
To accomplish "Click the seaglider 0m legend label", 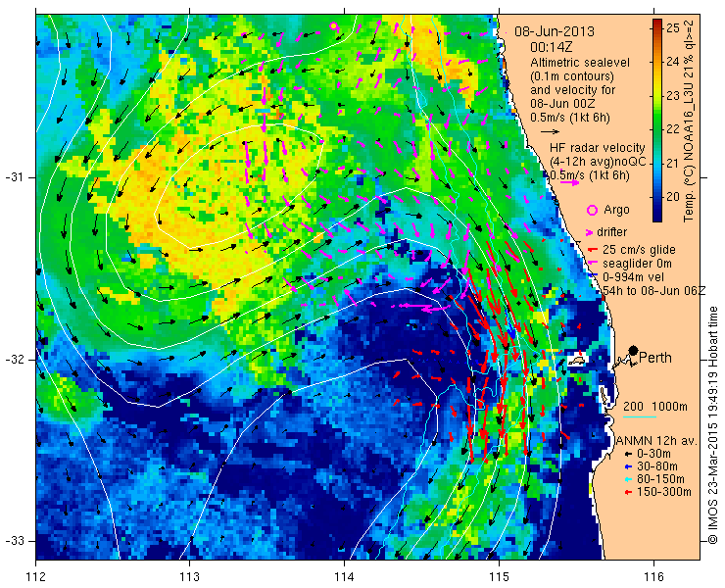I will [637, 264].
